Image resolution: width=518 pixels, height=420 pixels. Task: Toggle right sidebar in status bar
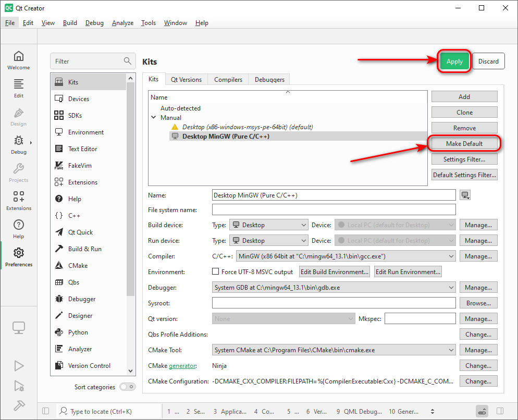click(x=500, y=411)
